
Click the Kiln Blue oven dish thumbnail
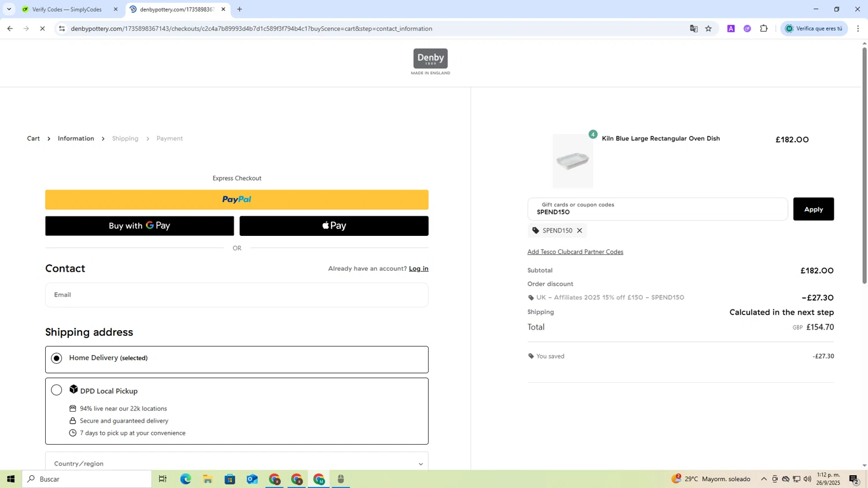click(573, 161)
